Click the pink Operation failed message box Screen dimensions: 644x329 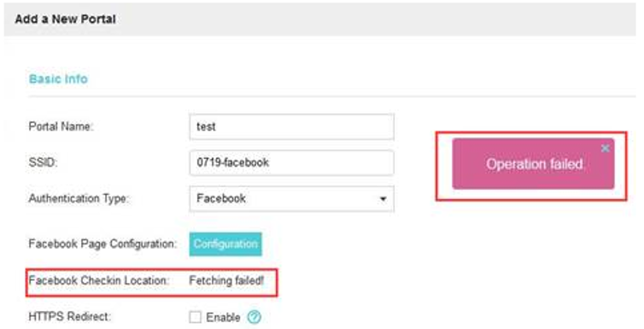[x=534, y=164]
